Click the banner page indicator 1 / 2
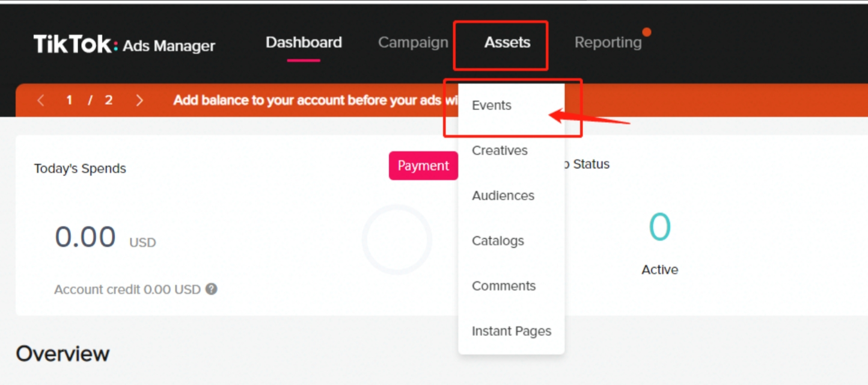Image resolution: width=868 pixels, height=385 pixels. click(90, 100)
